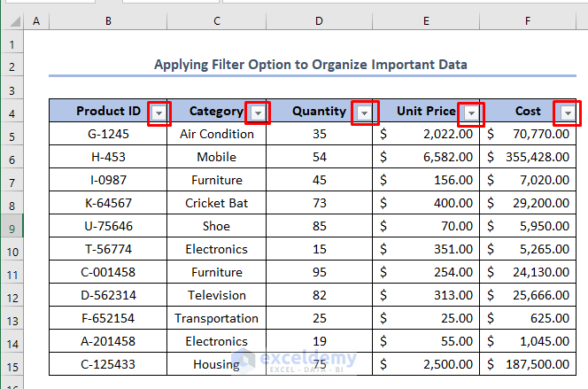Viewport: 588px width, 389px height.
Task: Select row 15 header
Action: 12,365
